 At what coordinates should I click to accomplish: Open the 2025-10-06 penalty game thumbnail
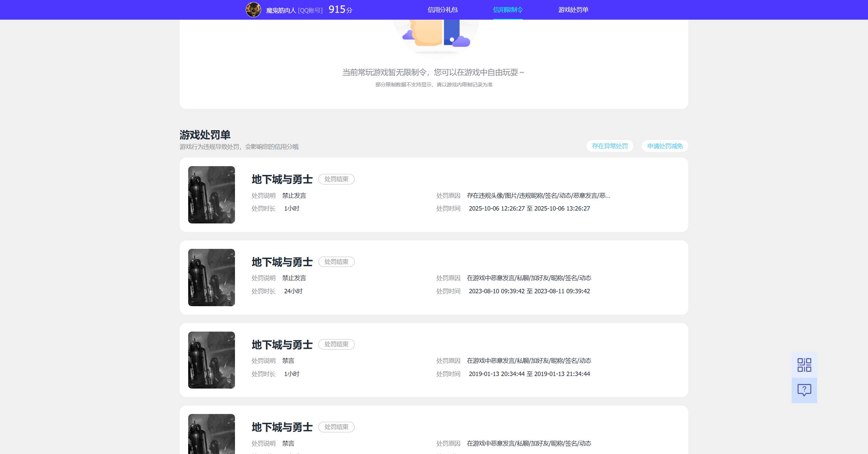coord(212,195)
